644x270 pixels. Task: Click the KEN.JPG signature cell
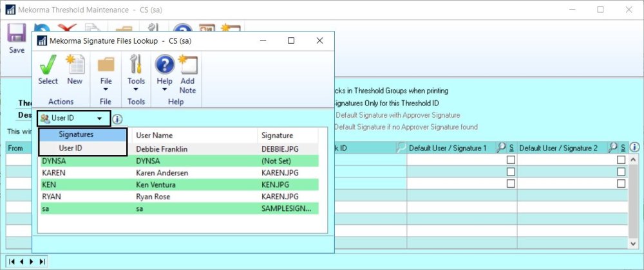(275, 184)
